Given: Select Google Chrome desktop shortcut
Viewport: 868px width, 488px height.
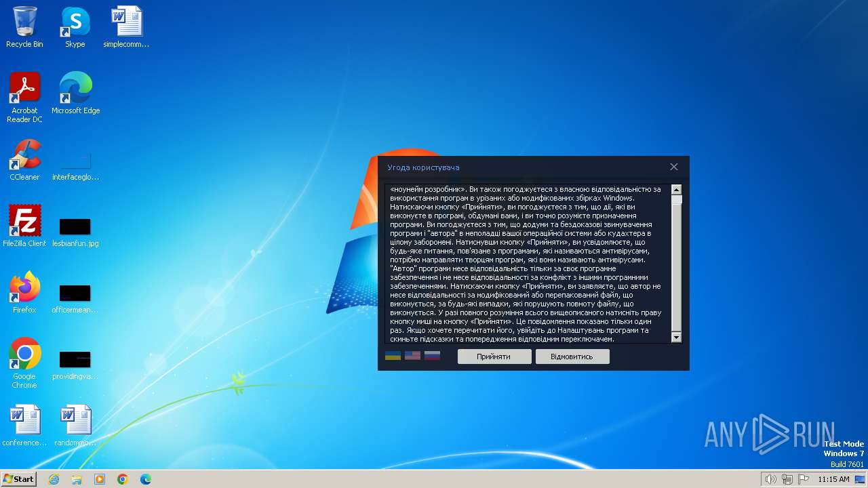Looking at the screenshot, I should pos(24,363).
